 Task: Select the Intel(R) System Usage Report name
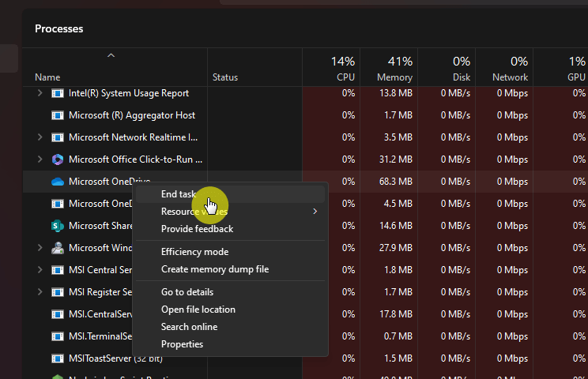pos(129,93)
